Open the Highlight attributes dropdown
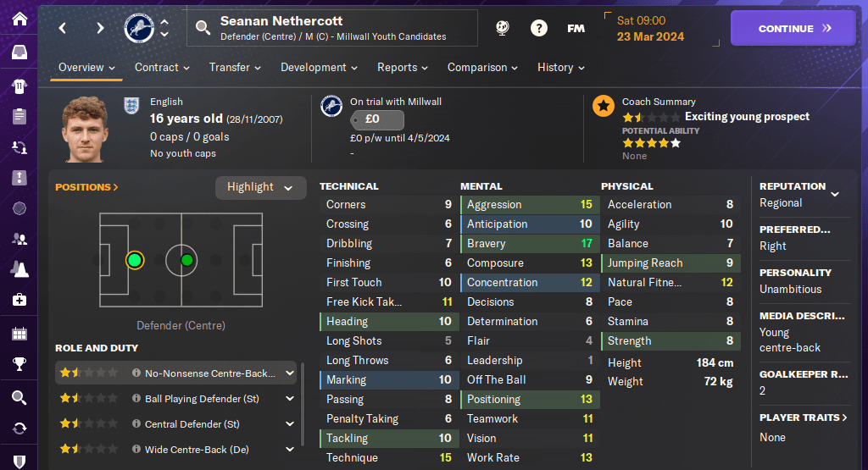The image size is (868, 470). tap(260, 187)
